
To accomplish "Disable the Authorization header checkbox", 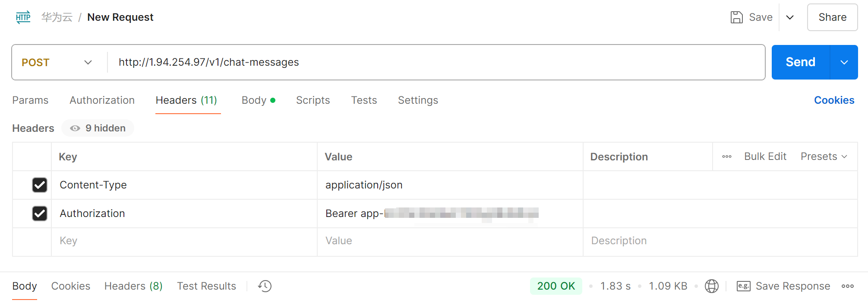I will pyautogui.click(x=40, y=214).
